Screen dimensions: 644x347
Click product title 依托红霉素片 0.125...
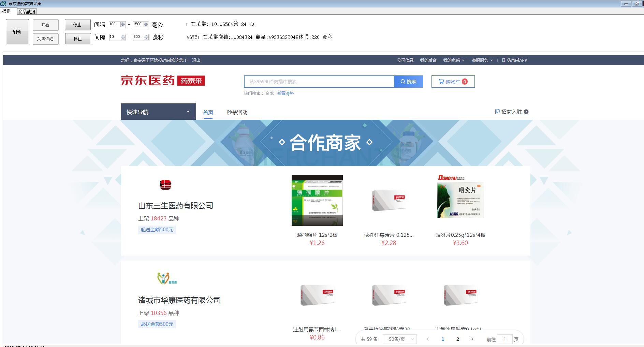389,235
